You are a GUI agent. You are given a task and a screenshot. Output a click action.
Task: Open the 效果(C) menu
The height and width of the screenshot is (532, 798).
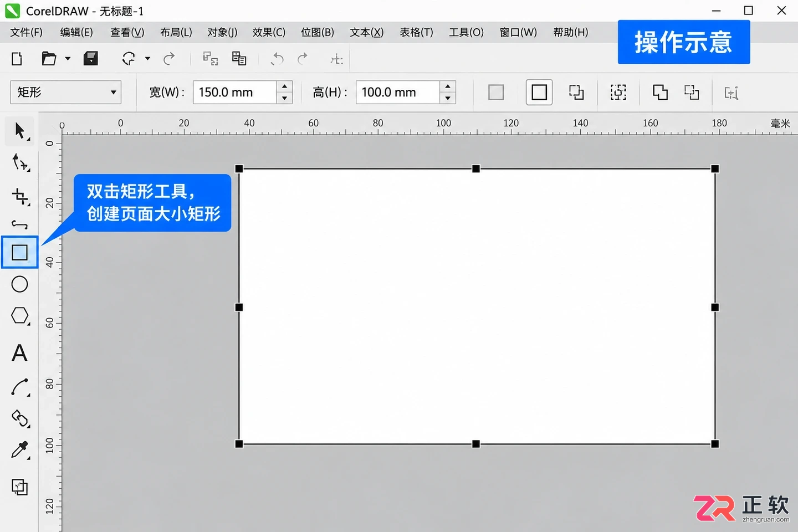click(x=269, y=32)
